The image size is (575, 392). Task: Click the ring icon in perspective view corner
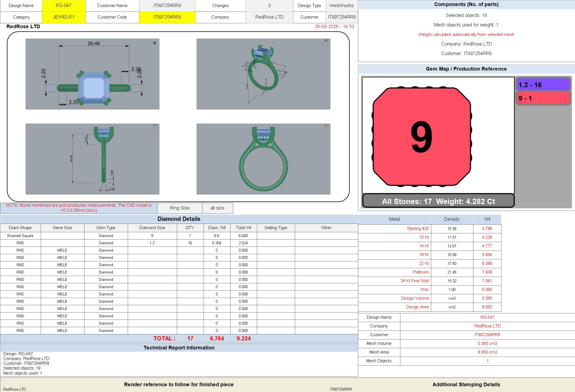[325, 43]
